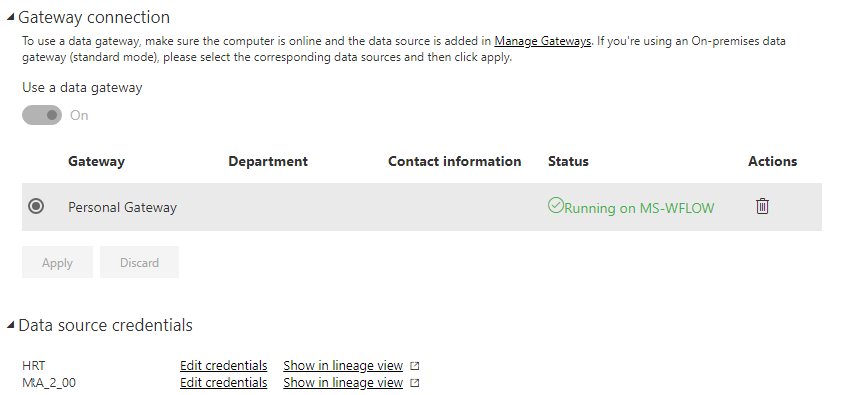Select the Personal Gateway radio button
The height and width of the screenshot is (395, 855).
point(36,206)
